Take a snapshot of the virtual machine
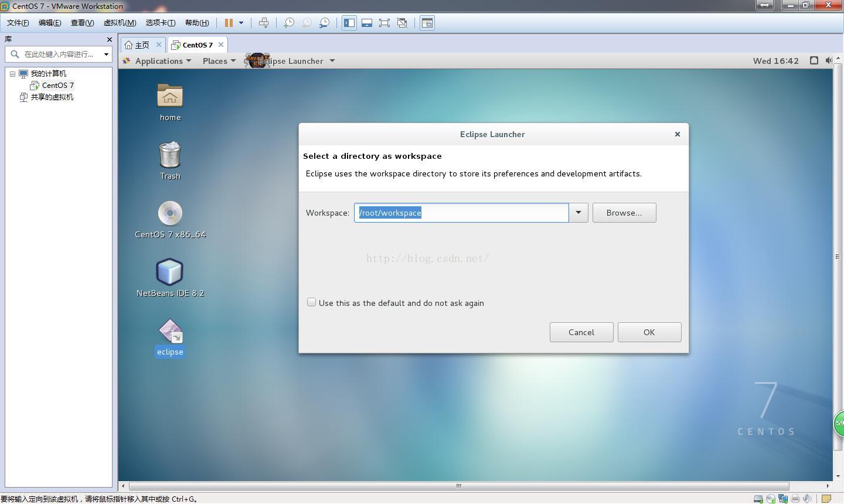844x504 pixels. tap(288, 23)
